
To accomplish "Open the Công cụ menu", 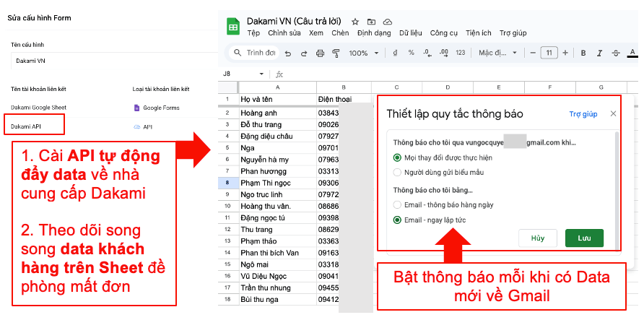I will point(443,33).
